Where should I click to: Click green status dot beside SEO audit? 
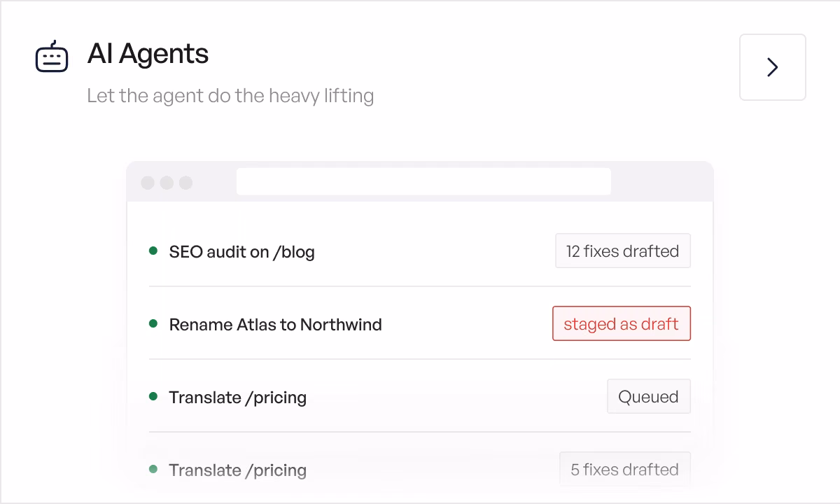coord(153,251)
